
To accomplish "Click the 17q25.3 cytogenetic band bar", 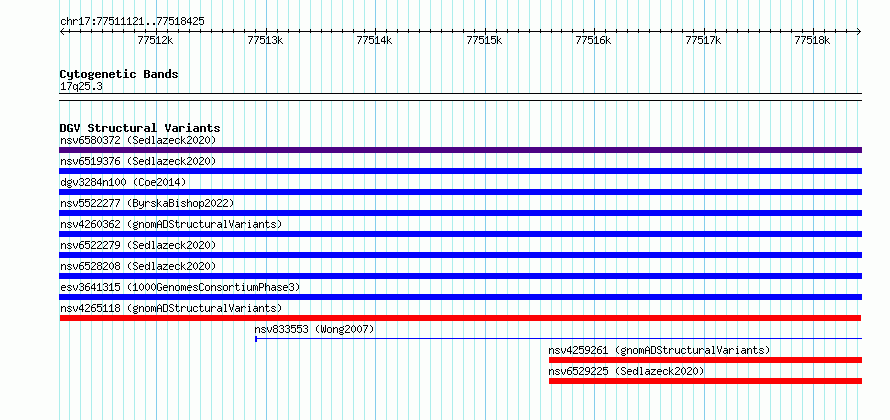I will pos(460,97).
